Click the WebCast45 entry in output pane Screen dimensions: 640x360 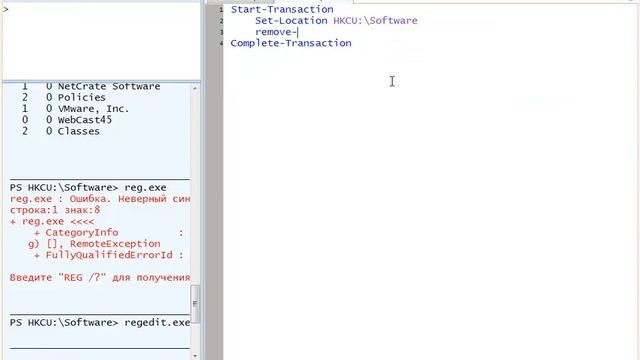pyautogui.click(x=85, y=120)
